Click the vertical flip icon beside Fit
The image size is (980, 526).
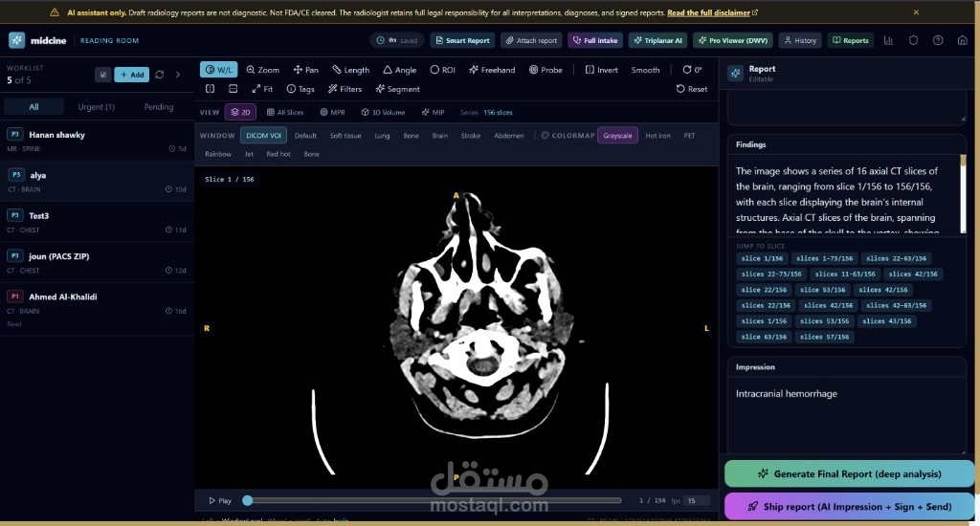234,89
